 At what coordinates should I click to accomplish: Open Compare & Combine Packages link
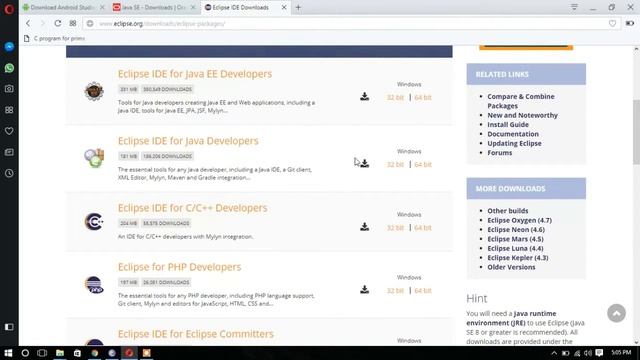click(521, 101)
